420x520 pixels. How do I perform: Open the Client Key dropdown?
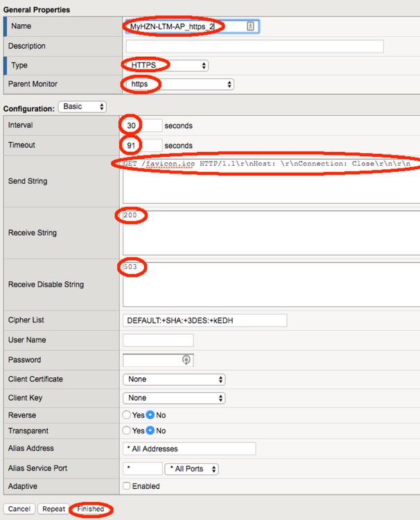[174, 398]
